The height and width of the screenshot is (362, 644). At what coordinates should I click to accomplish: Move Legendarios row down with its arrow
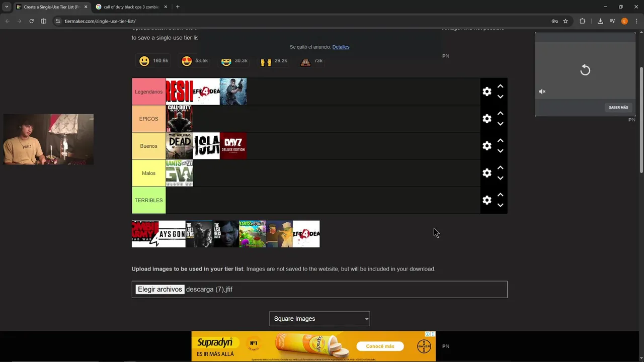click(500, 97)
